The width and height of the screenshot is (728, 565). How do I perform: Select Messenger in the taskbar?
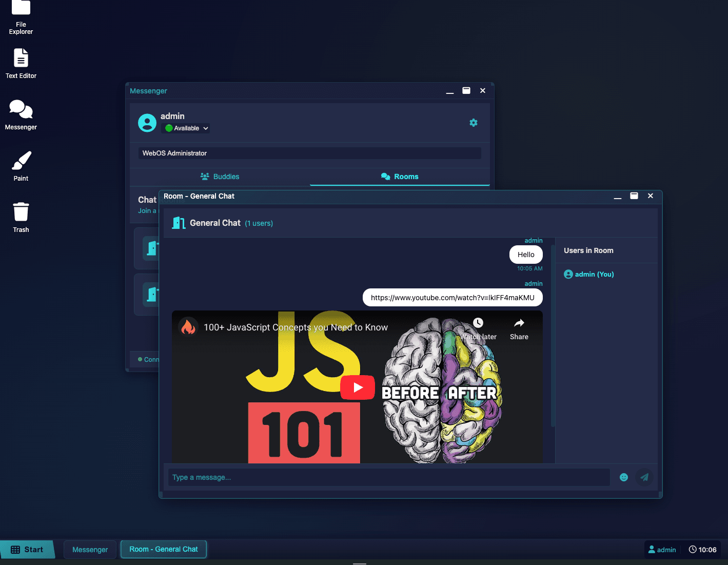pos(90,550)
